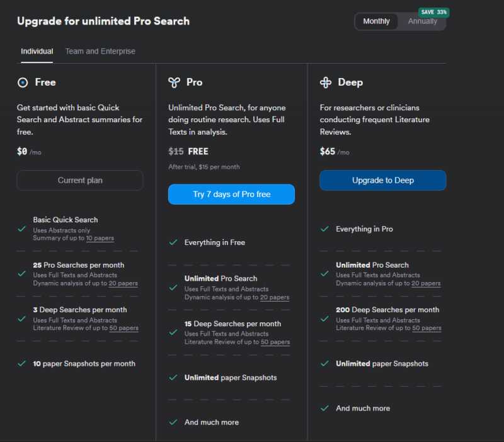Switch to the Team and Enterprise tab
The height and width of the screenshot is (442, 504).
[x=100, y=51]
